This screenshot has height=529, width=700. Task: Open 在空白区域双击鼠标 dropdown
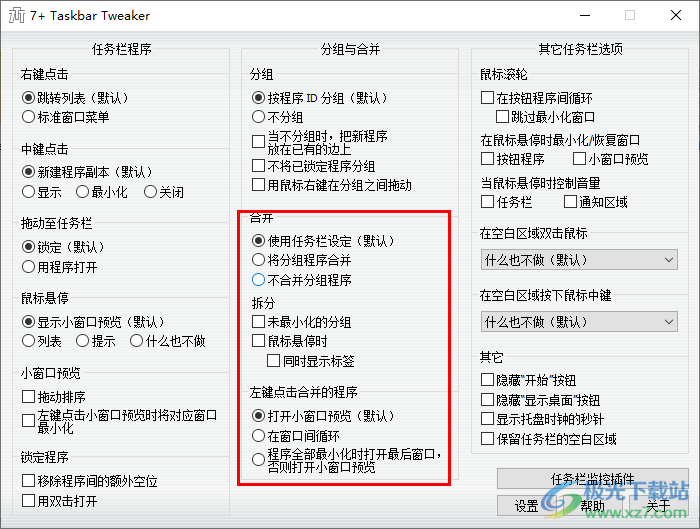pyautogui.click(x=579, y=260)
